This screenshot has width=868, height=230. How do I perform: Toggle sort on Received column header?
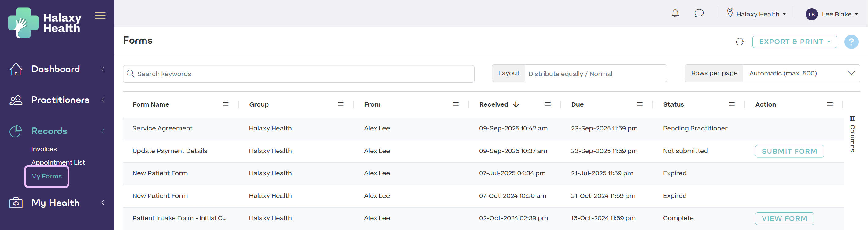[x=494, y=104]
